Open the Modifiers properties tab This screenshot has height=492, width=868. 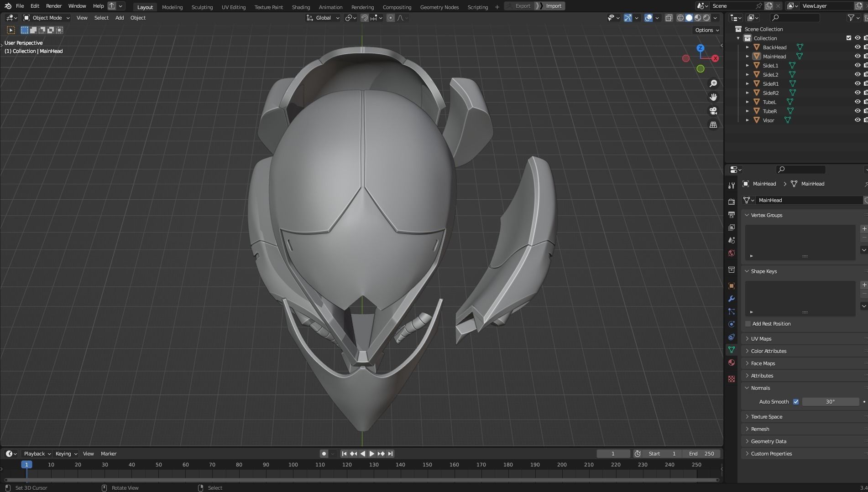tap(732, 299)
